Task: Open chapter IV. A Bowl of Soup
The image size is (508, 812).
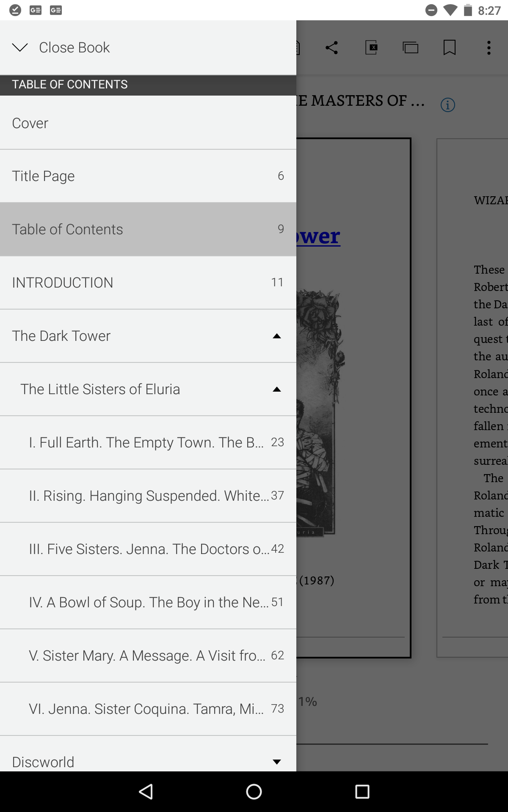Action: coord(148,602)
